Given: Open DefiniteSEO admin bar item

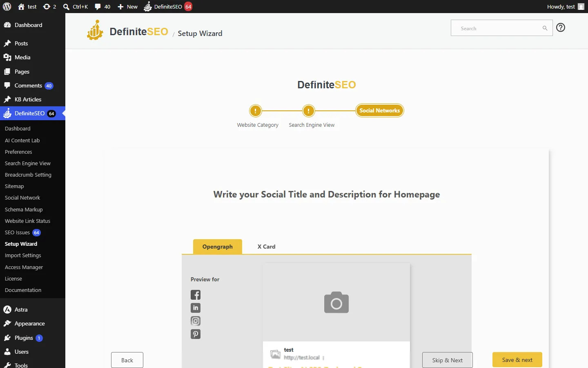Looking at the screenshot, I should click(x=168, y=7).
